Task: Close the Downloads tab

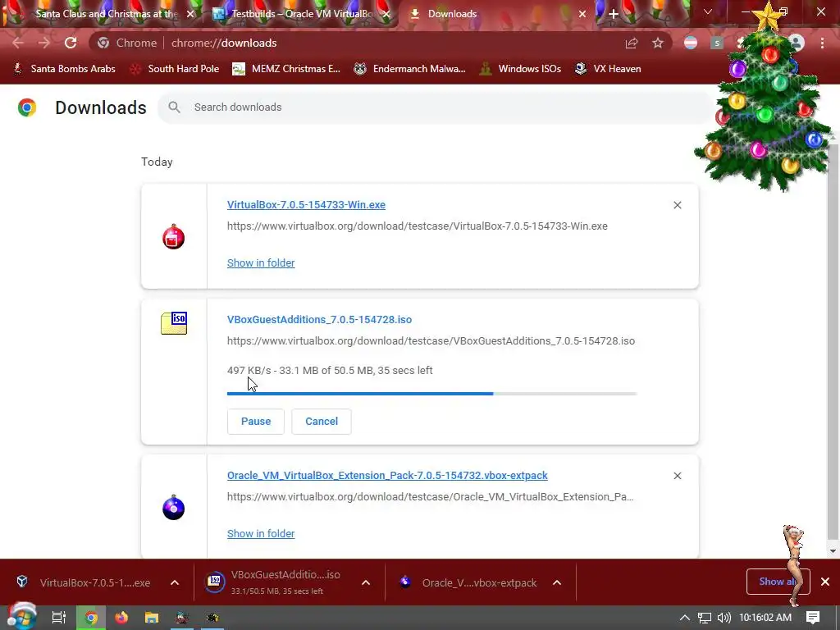Action: tap(582, 14)
